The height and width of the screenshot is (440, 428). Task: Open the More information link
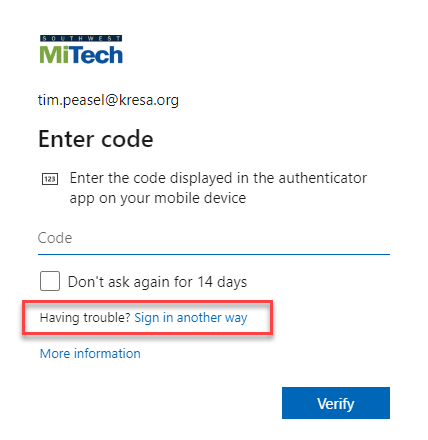pos(90,353)
